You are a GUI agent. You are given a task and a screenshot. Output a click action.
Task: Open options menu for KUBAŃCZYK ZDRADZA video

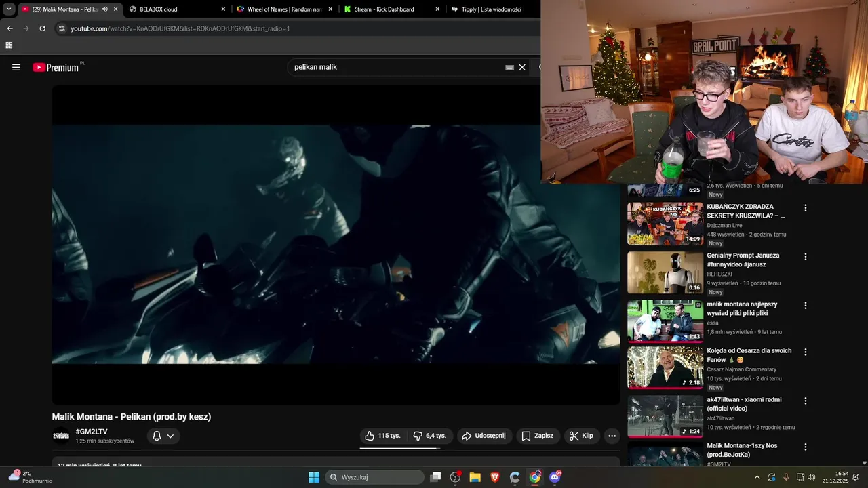[806, 208]
